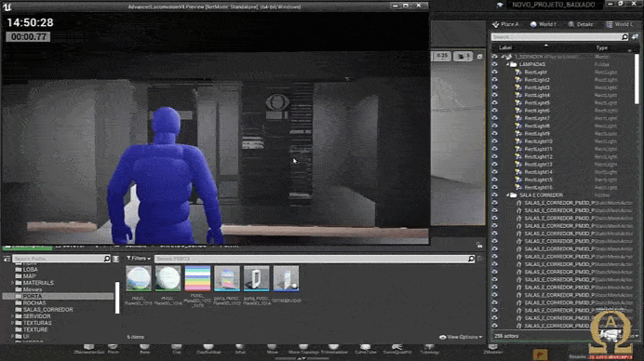Sort the outliner by the Type column
Screen dimensions: 644x361
click(x=602, y=47)
